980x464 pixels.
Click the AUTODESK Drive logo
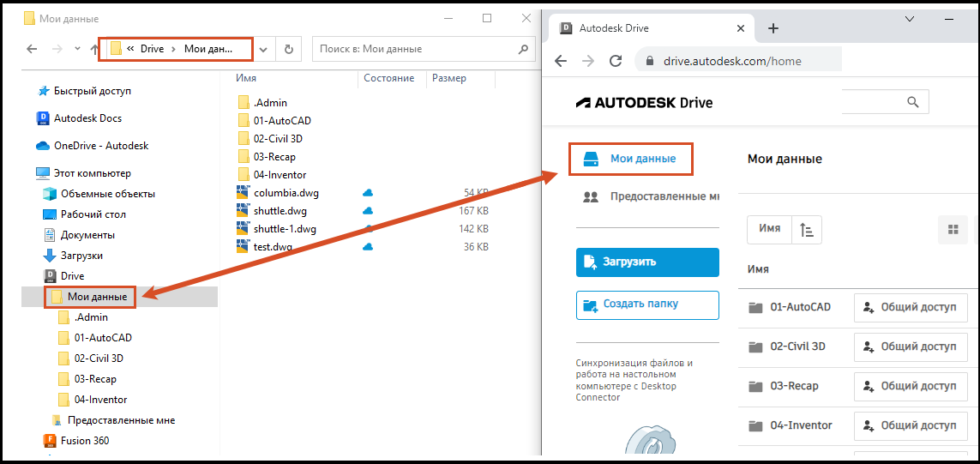645,103
